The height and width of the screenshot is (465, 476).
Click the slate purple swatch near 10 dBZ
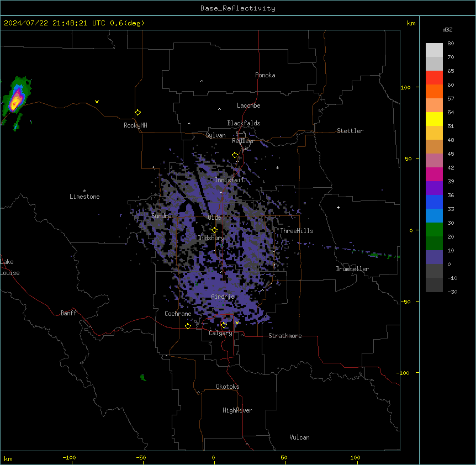(434, 257)
